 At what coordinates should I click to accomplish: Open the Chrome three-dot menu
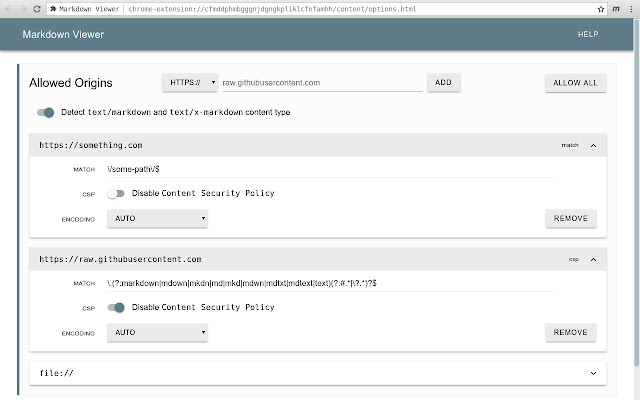click(631, 8)
